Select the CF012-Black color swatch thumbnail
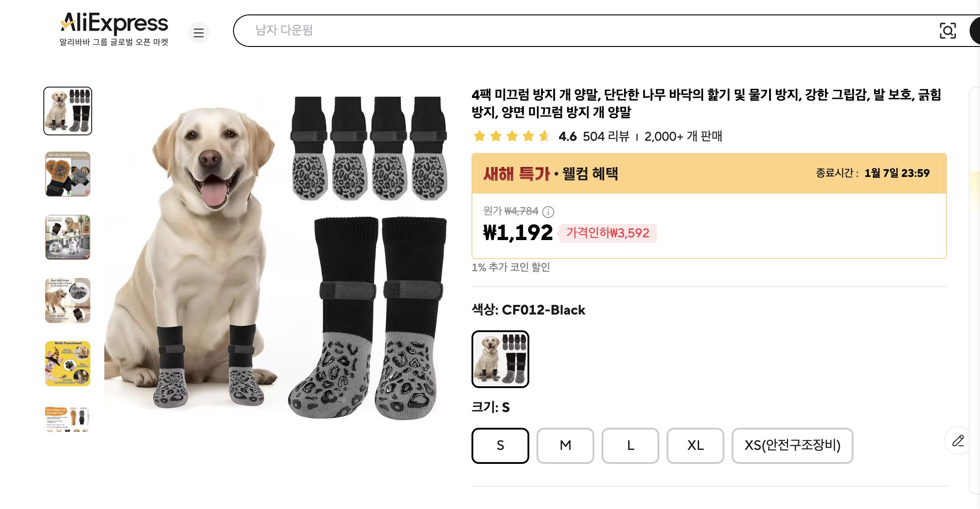The width and height of the screenshot is (980, 509). pyautogui.click(x=499, y=359)
